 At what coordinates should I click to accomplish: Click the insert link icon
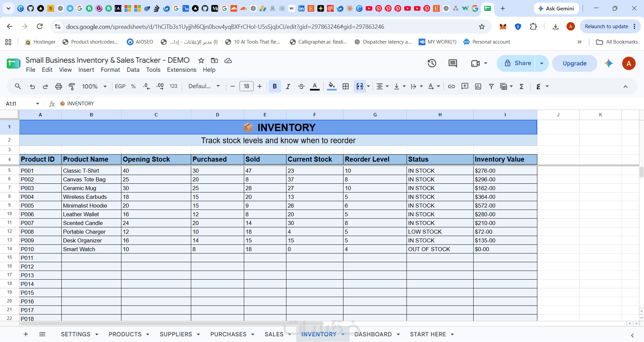coord(451,87)
